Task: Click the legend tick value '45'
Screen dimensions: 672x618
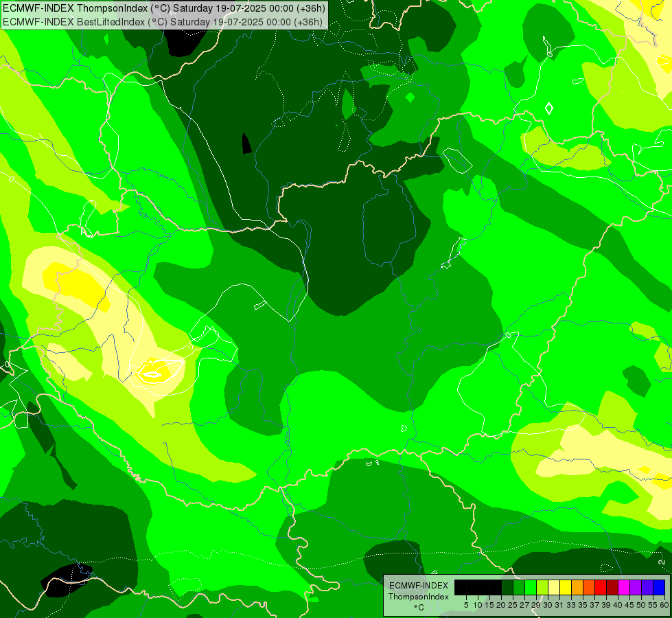Action: point(629,605)
